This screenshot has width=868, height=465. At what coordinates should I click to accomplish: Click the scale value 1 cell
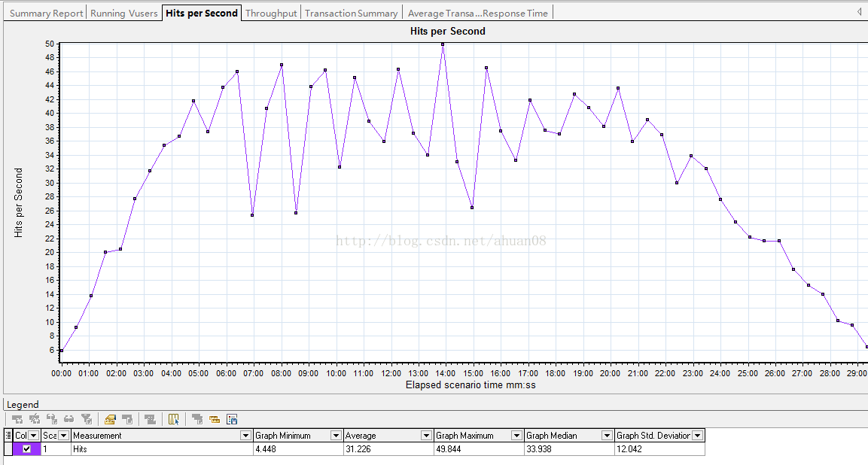[56, 449]
